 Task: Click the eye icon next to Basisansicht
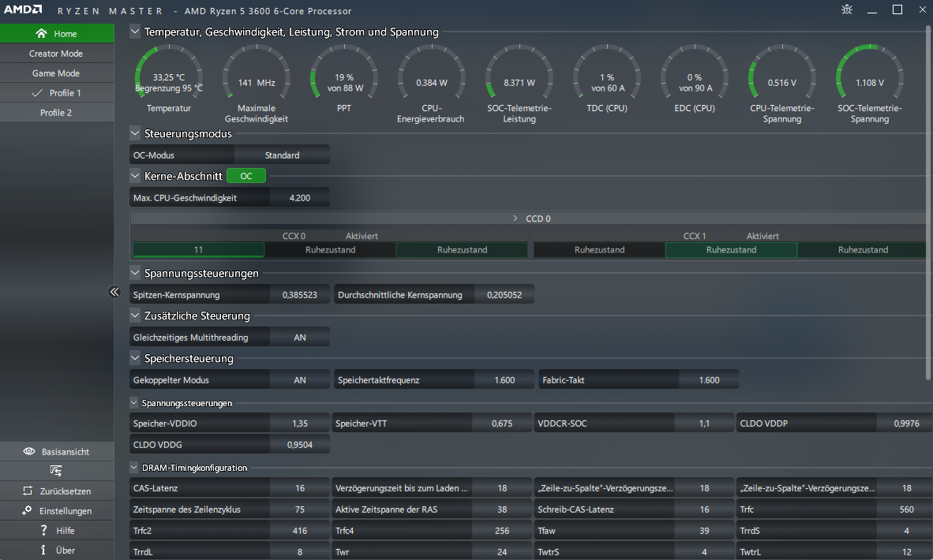[28, 451]
